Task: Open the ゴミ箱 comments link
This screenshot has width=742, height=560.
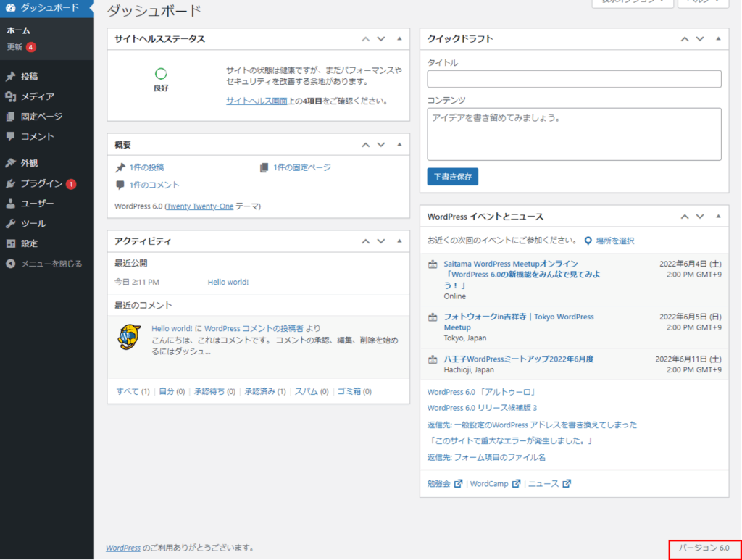Action: pyautogui.click(x=349, y=392)
